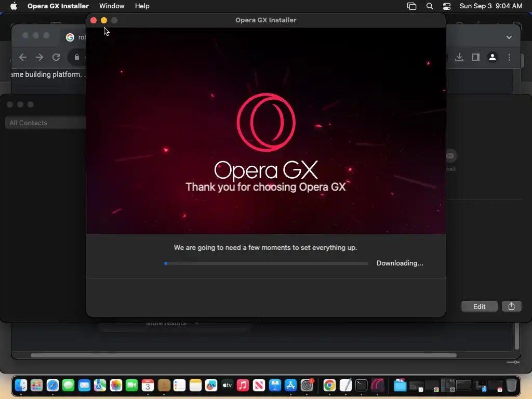This screenshot has height=399, width=532.
Task: Select the Opera GX Installer dock icon
Action: (377, 385)
